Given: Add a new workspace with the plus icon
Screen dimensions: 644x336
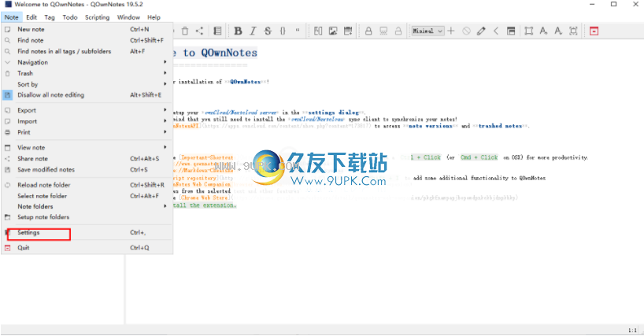Looking at the screenshot, I should tap(451, 31).
